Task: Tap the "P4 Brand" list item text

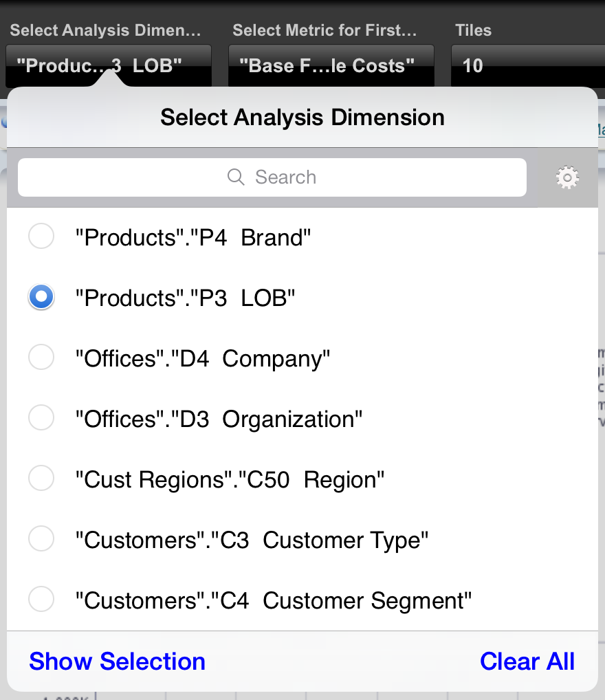Action: (x=193, y=237)
